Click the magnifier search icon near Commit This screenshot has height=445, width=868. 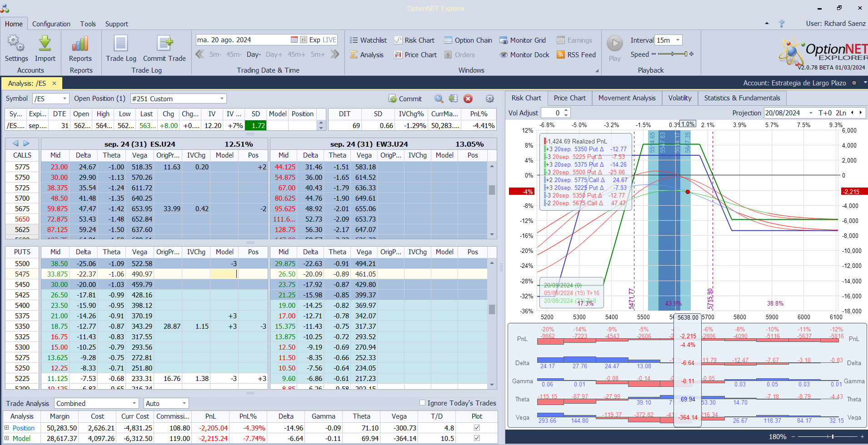[x=439, y=99]
